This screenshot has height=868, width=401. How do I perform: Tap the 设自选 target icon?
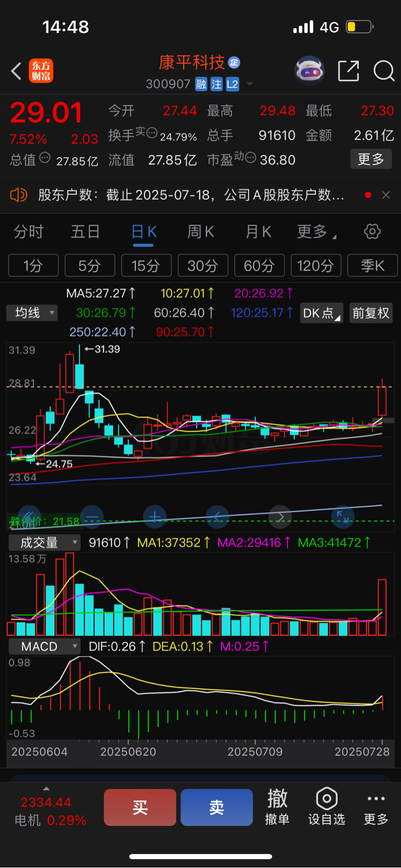(327, 798)
